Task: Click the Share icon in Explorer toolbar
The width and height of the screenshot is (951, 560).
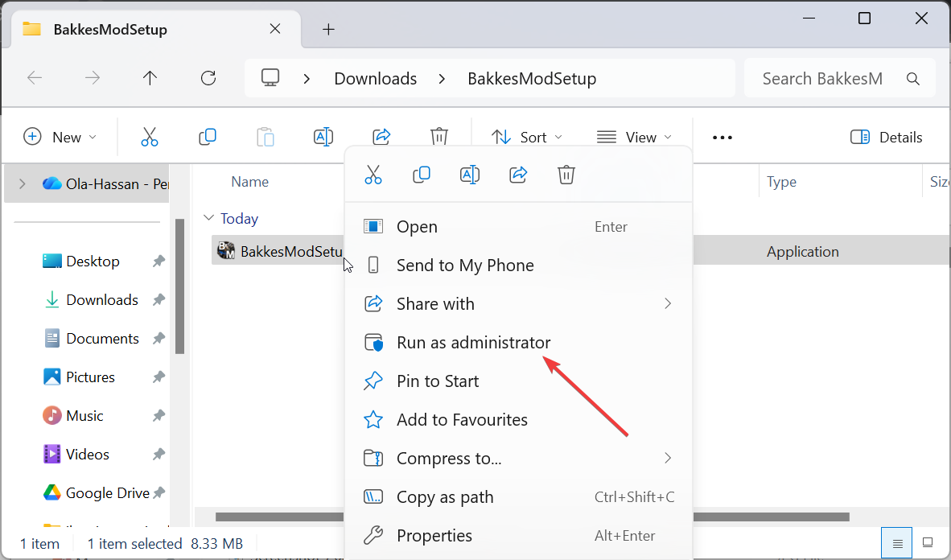Action: [x=381, y=137]
